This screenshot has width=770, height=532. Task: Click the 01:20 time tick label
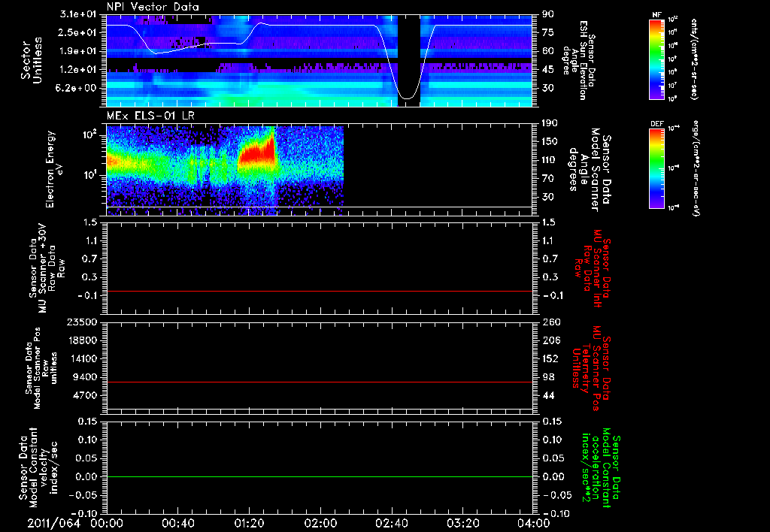[249, 523]
